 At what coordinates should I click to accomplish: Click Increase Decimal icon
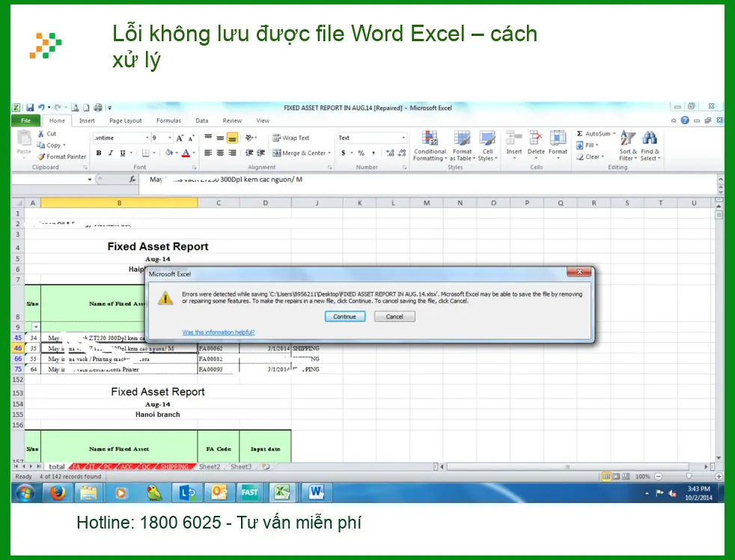click(390, 153)
